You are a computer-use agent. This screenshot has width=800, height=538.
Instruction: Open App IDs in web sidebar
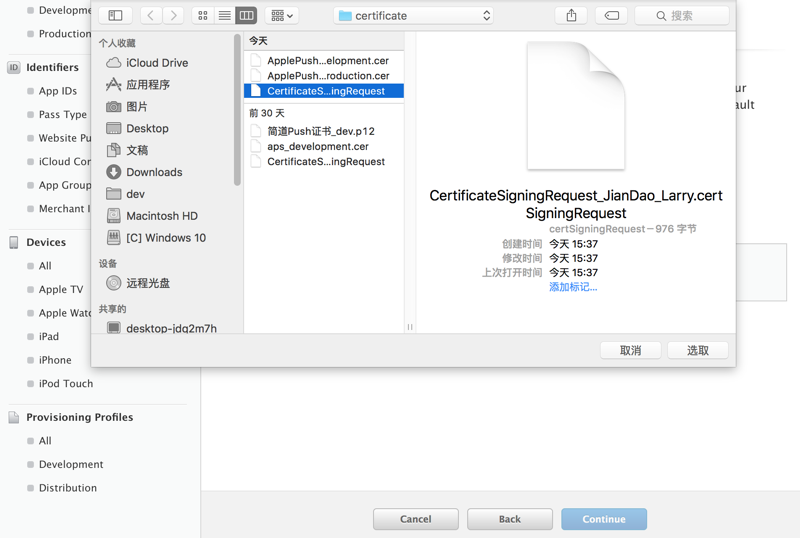click(58, 91)
